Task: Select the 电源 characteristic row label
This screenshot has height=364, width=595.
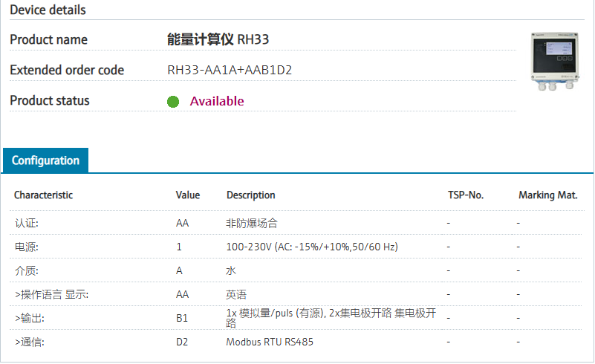Action: pyautogui.click(x=27, y=247)
